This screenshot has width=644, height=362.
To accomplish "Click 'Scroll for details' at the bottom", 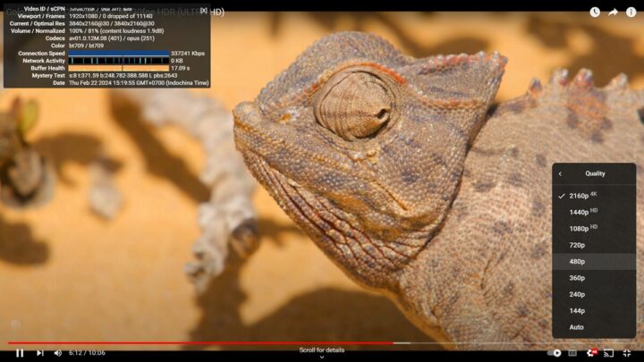I will click(x=322, y=350).
